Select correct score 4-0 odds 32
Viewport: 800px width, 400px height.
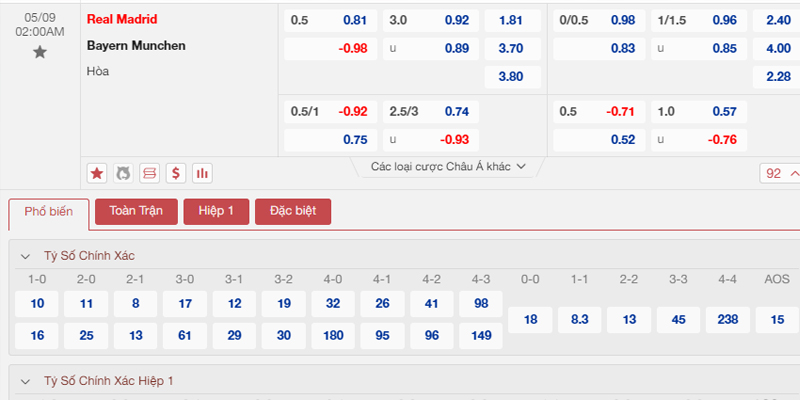click(x=333, y=304)
